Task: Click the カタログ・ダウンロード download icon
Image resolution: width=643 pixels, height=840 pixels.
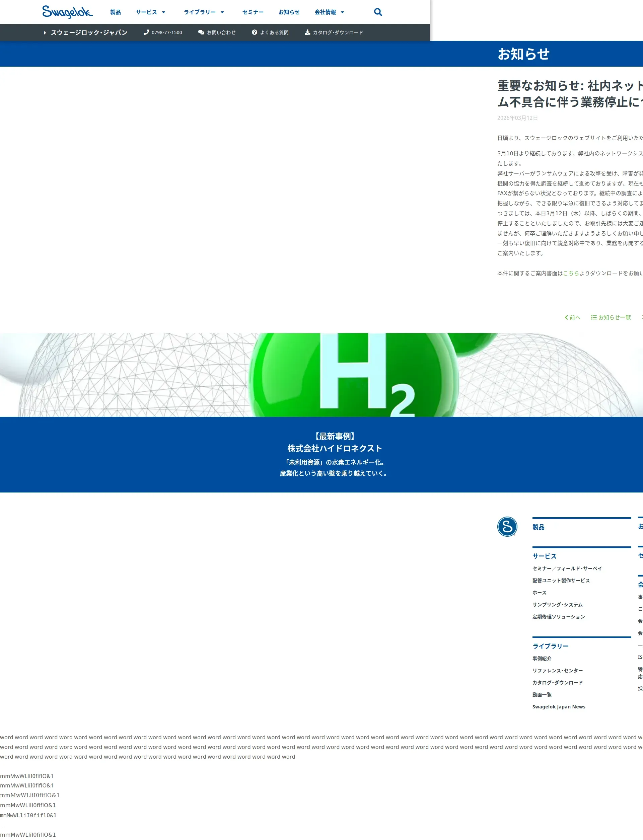Action: pyautogui.click(x=307, y=32)
